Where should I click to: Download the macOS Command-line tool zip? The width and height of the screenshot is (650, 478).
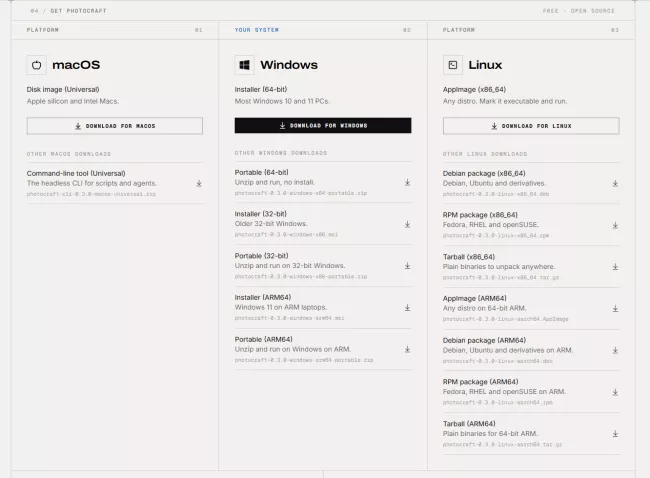(199, 183)
